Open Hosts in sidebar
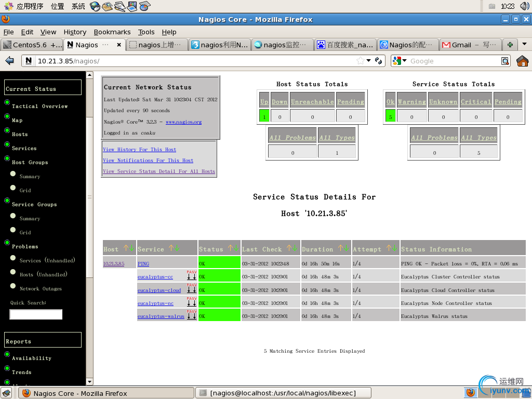The width and height of the screenshot is (532, 399). click(20, 135)
